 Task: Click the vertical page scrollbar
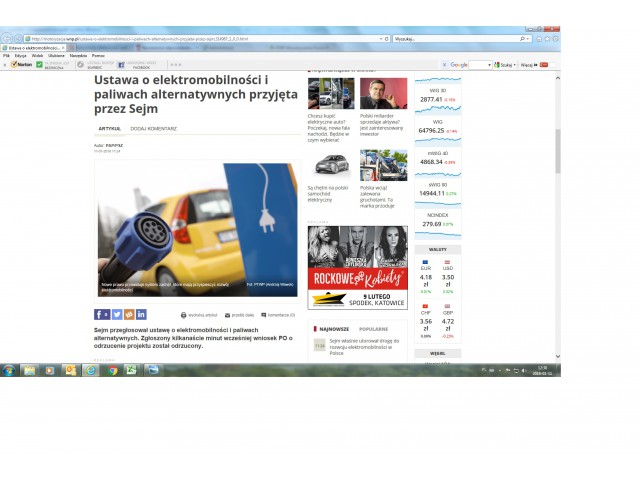(556, 150)
